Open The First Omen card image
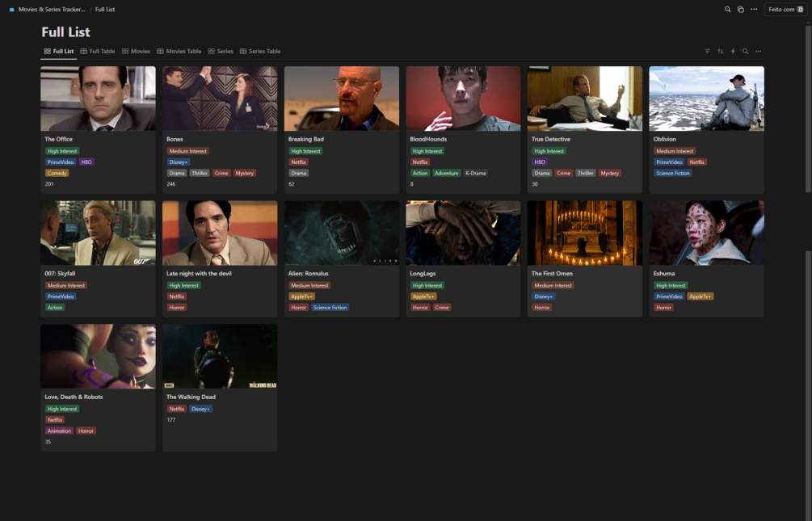Image resolution: width=812 pixels, height=521 pixels. 585,233
